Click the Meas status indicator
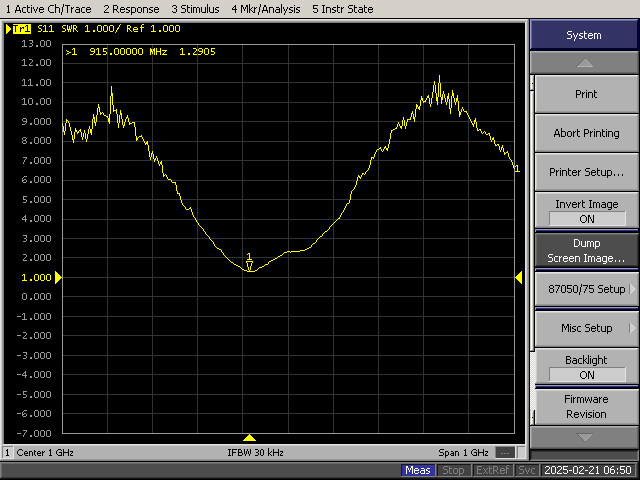This screenshot has height=480, width=640. [x=418, y=470]
